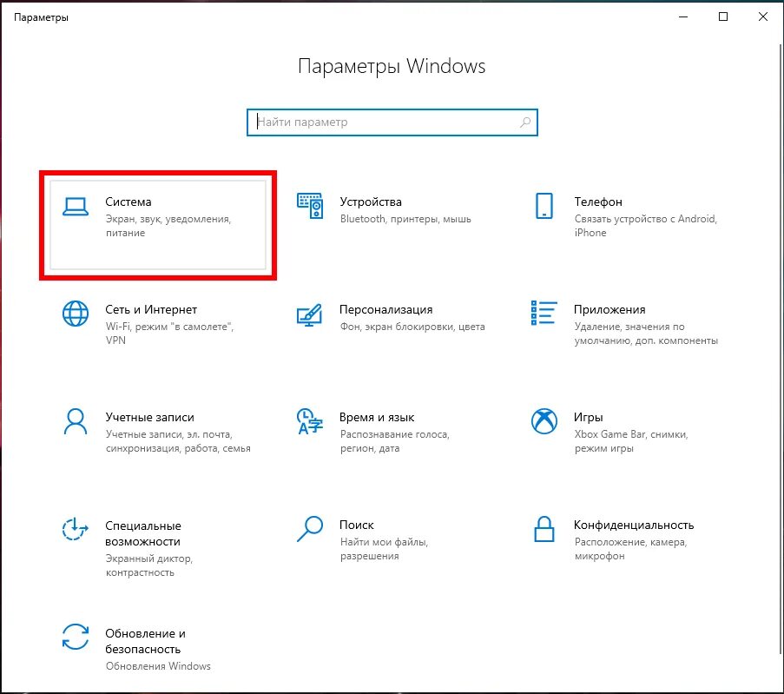This screenshot has width=784, height=694.
Task: Click the Приложения list icon
Action: [x=544, y=313]
